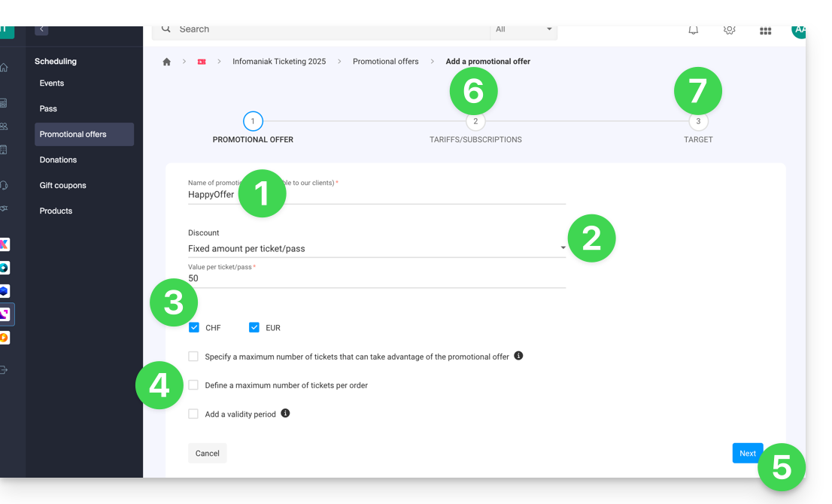
Task: Open the settings gear icon
Action: click(729, 30)
